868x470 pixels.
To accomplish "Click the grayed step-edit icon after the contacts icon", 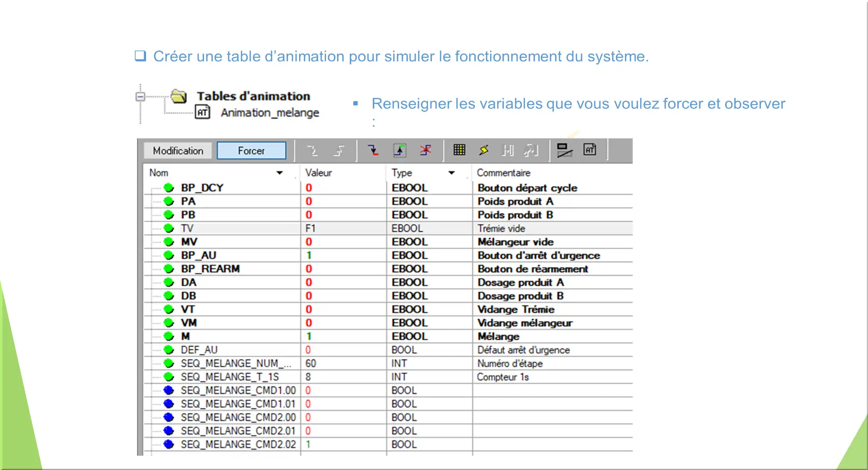I will 532,150.
